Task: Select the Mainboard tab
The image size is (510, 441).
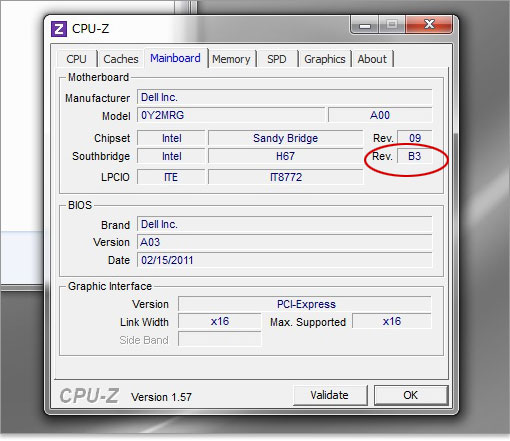Action: tap(175, 58)
